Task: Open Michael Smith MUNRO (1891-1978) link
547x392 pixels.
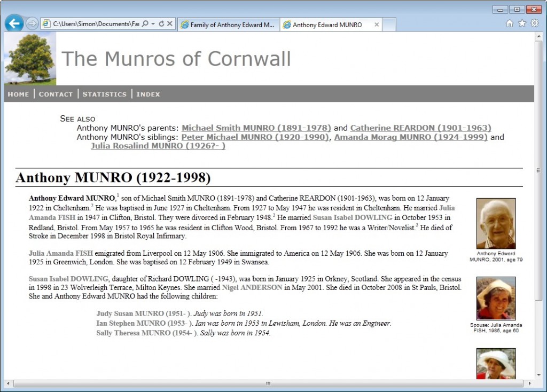Action: click(x=256, y=128)
